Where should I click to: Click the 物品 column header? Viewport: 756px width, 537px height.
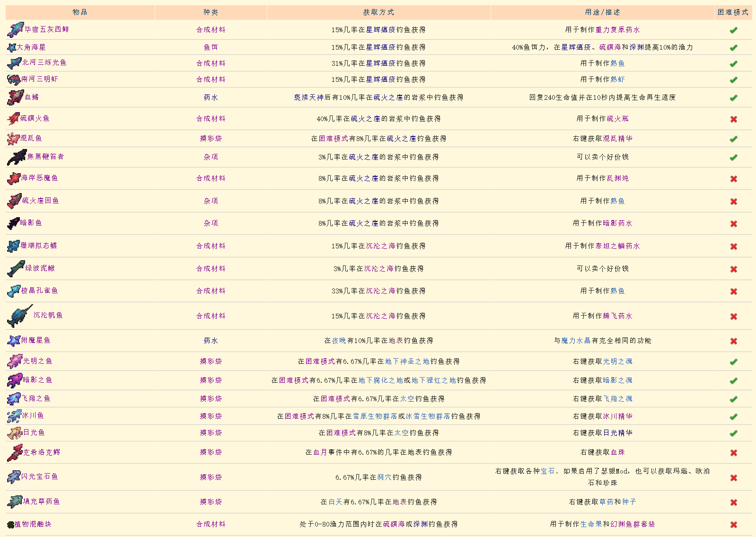coord(80,12)
